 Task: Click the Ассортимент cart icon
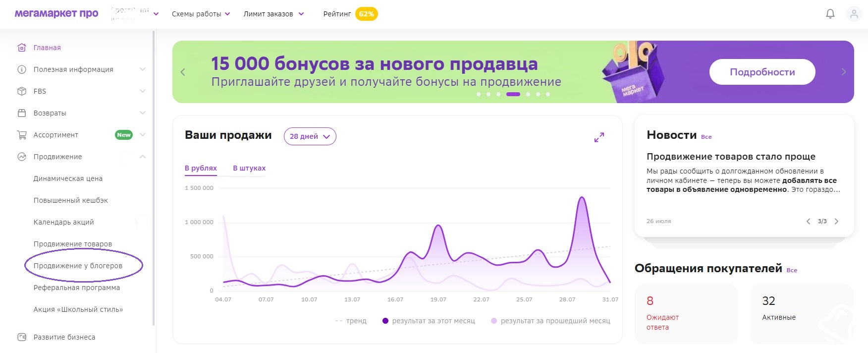click(x=22, y=135)
